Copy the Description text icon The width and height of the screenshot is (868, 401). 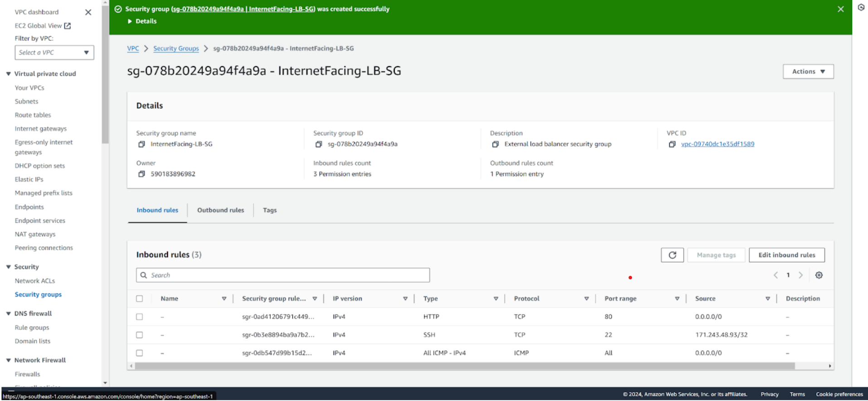(x=495, y=144)
